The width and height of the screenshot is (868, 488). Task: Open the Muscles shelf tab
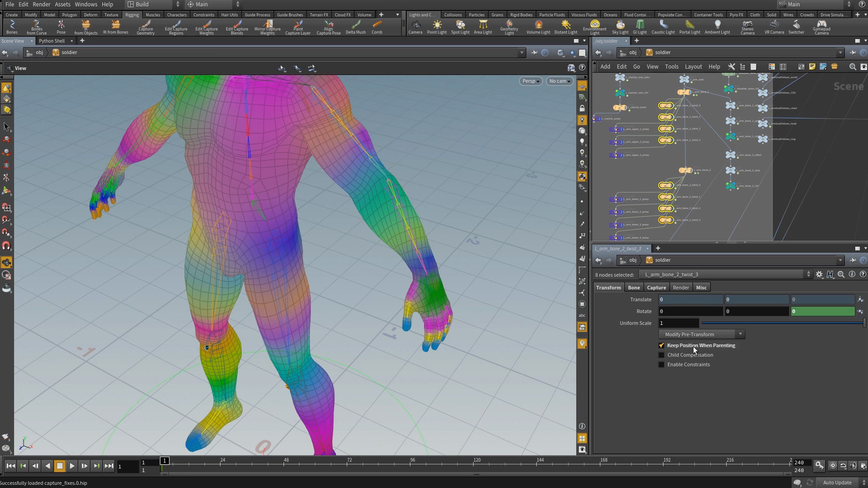click(x=153, y=15)
